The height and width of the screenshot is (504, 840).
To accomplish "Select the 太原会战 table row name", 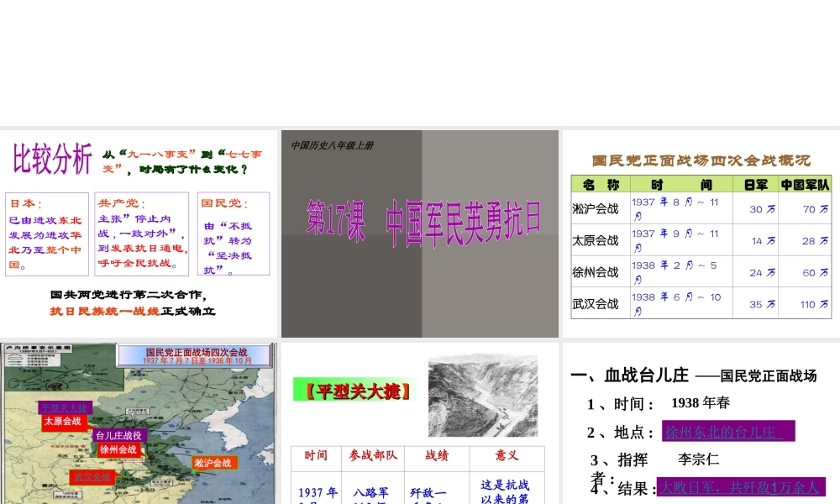I will [596, 240].
